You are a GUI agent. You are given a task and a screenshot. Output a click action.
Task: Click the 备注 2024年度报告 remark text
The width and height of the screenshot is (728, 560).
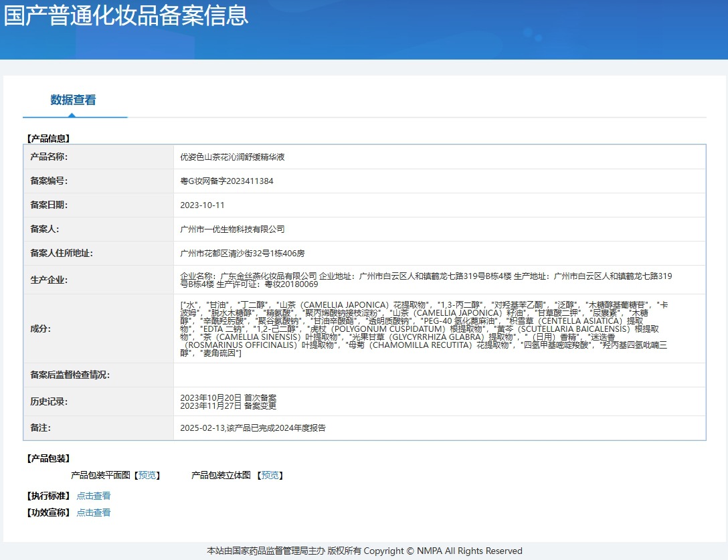[x=253, y=428]
